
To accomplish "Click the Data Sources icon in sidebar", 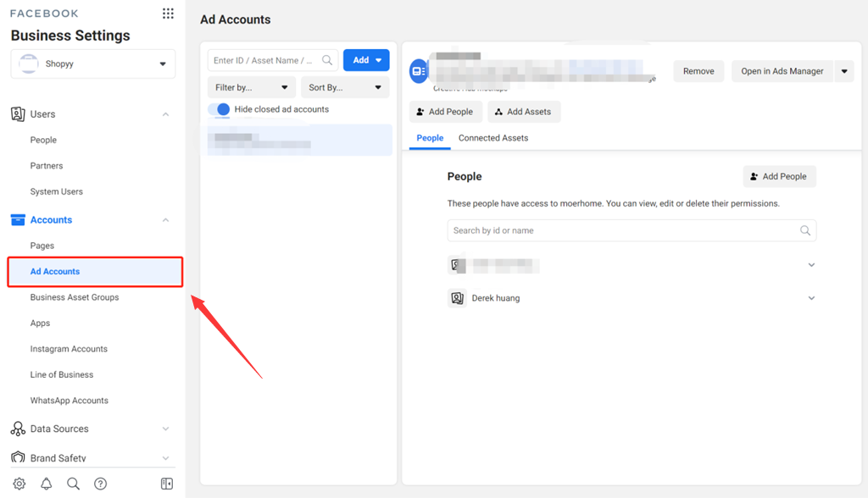I will click(x=18, y=429).
